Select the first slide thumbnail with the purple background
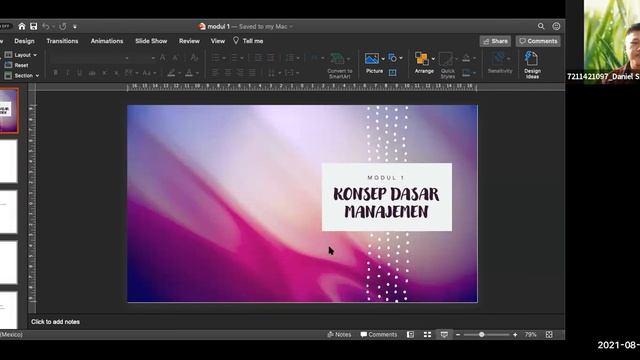 point(9,111)
